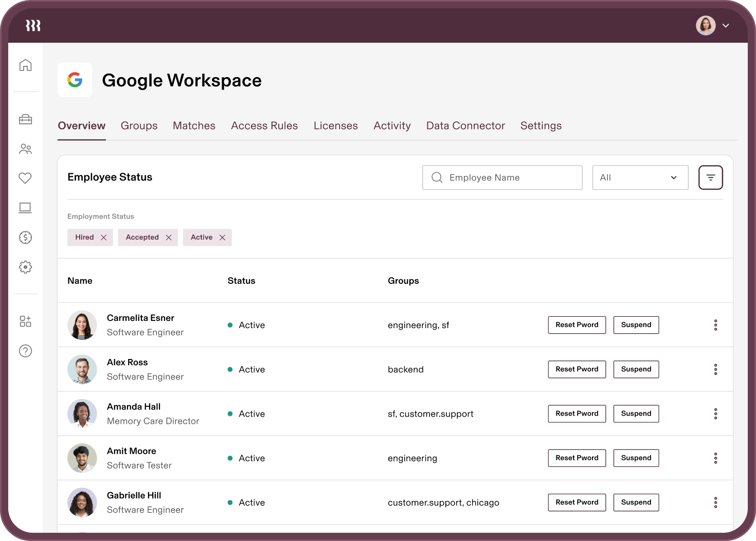Open more options for Gabrielle Hill

(x=715, y=502)
